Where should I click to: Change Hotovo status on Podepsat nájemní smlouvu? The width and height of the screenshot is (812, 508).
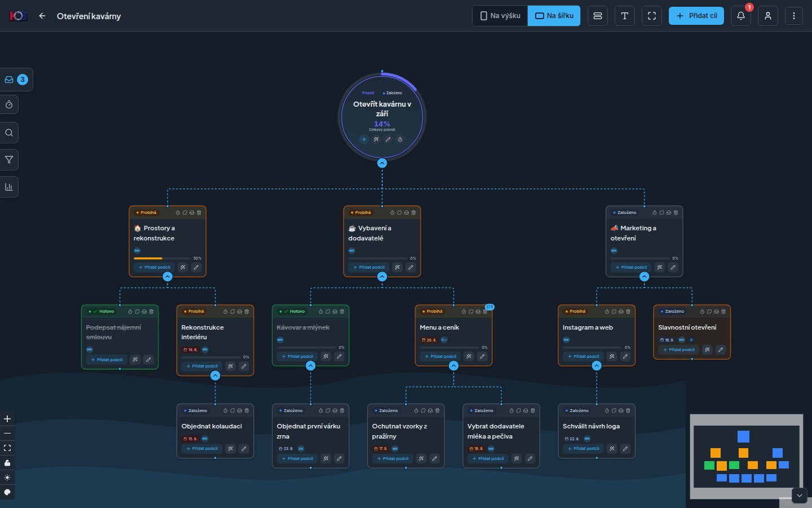(101, 312)
